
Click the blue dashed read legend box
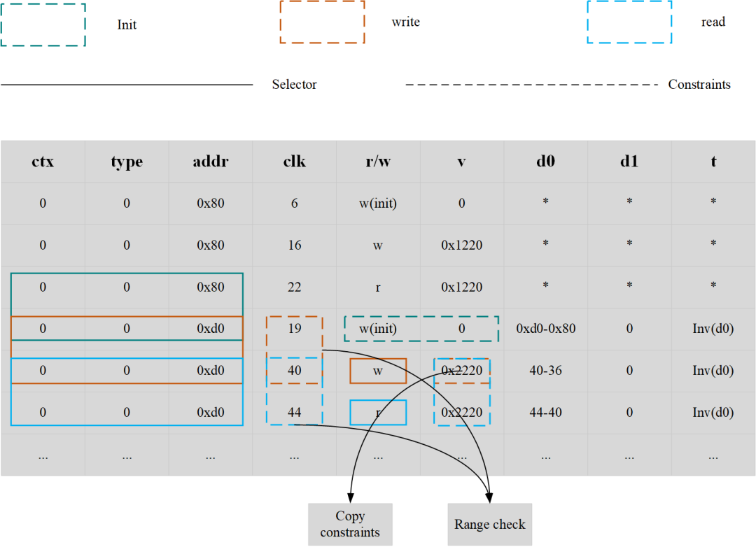pos(629,22)
